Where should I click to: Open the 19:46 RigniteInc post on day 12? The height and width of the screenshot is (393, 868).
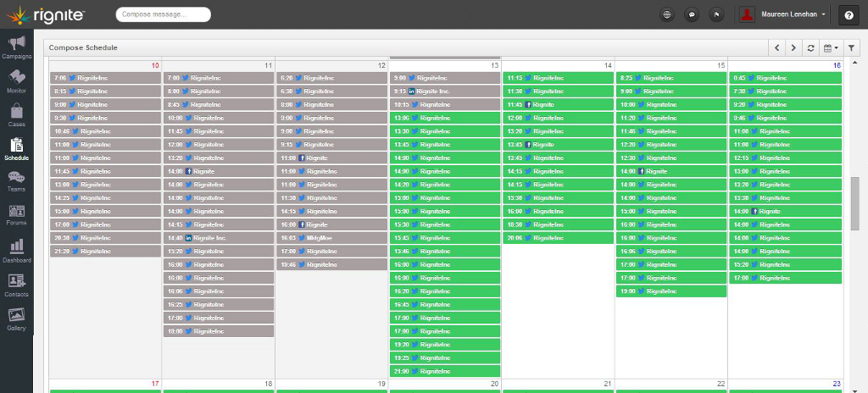click(x=331, y=264)
